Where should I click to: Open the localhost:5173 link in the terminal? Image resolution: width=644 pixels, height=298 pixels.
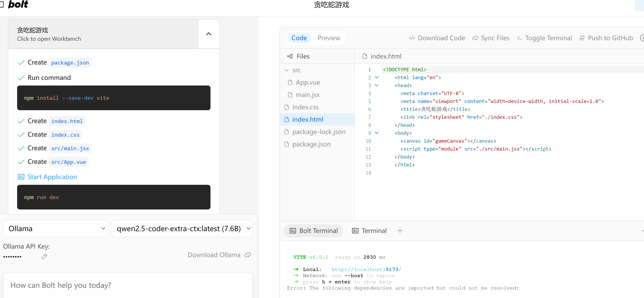pyautogui.click(x=366, y=269)
